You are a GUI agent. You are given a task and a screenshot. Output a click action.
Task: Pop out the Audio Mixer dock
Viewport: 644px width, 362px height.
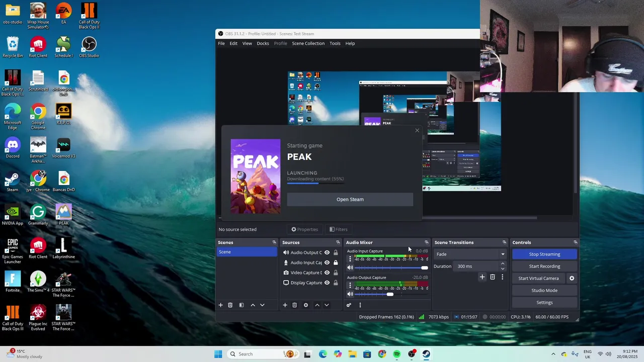pyautogui.click(x=427, y=242)
